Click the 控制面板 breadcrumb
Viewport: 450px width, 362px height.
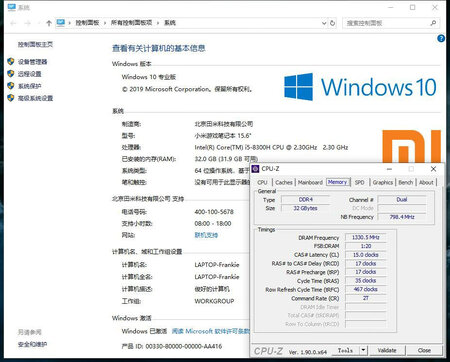tap(87, 23)
